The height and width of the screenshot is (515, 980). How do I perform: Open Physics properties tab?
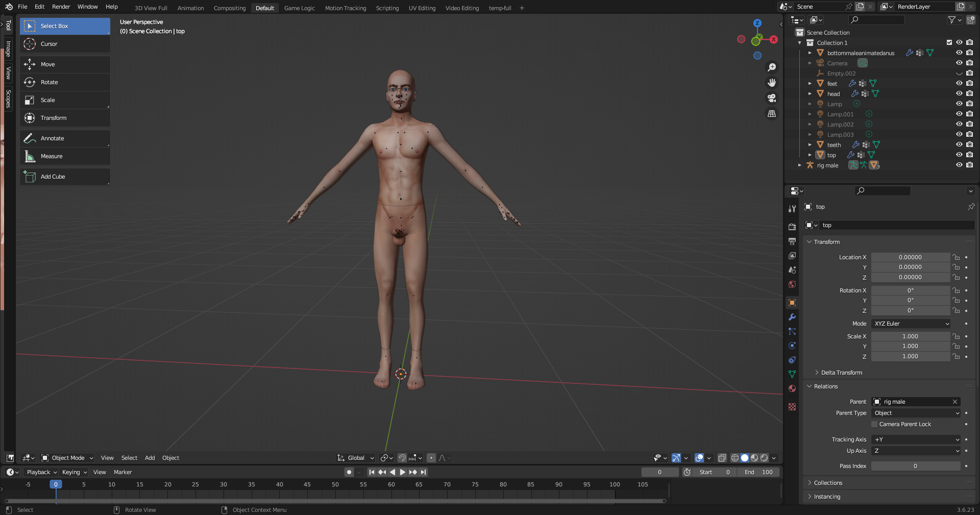[792, 346]
